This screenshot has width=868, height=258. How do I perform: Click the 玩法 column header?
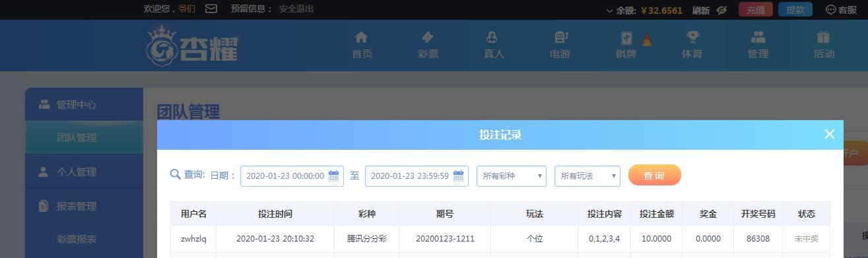click(x=535, y=214)
